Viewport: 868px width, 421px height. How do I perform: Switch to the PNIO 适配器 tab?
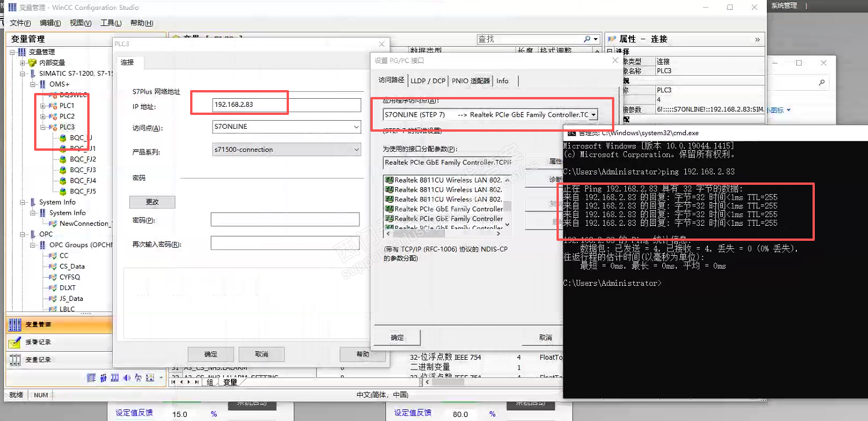coord(471,81)
